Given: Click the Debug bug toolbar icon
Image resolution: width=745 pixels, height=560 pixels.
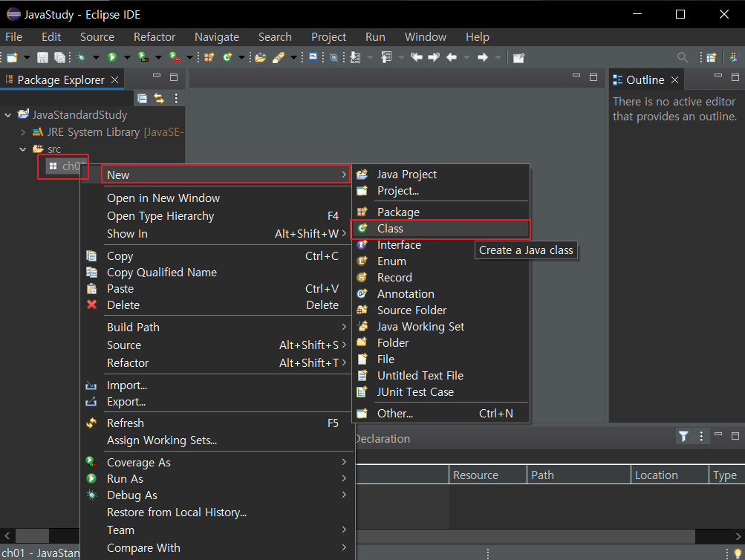Looking at the screenshot, I should click(x=81, y=57).
